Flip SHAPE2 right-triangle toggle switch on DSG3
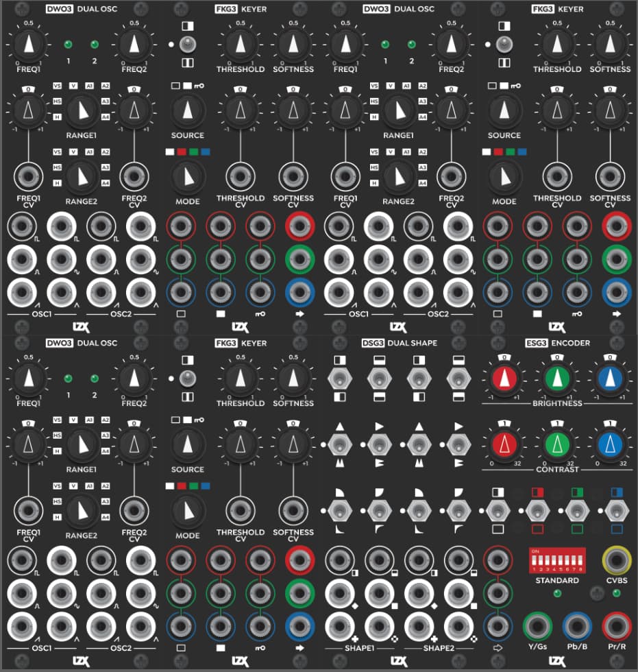638x672 pixels. point(458,444)
